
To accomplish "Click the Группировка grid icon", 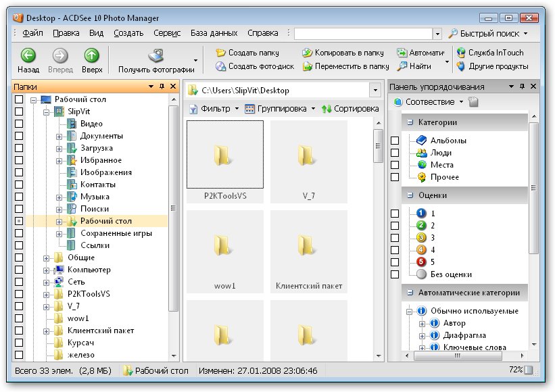I will click(x=249, y=109).
